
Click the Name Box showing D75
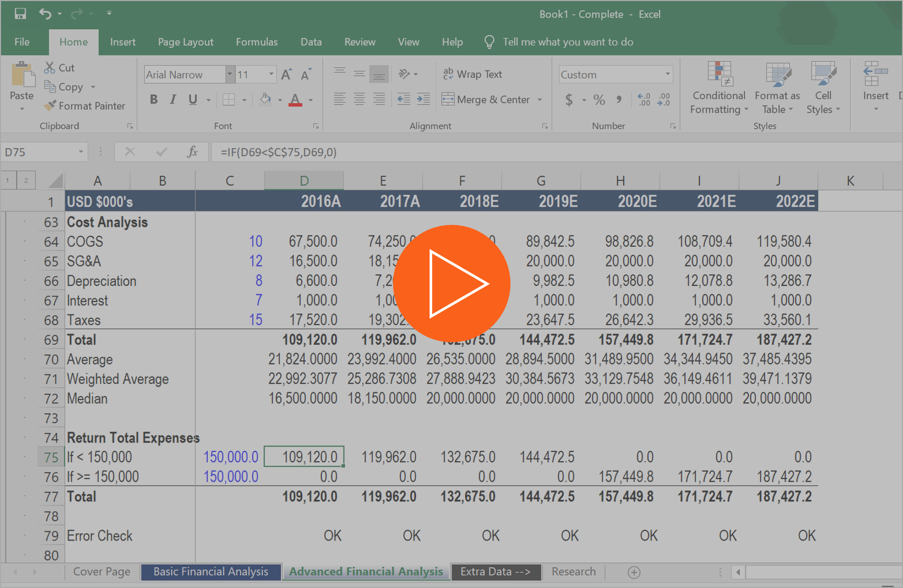[37, 152]
